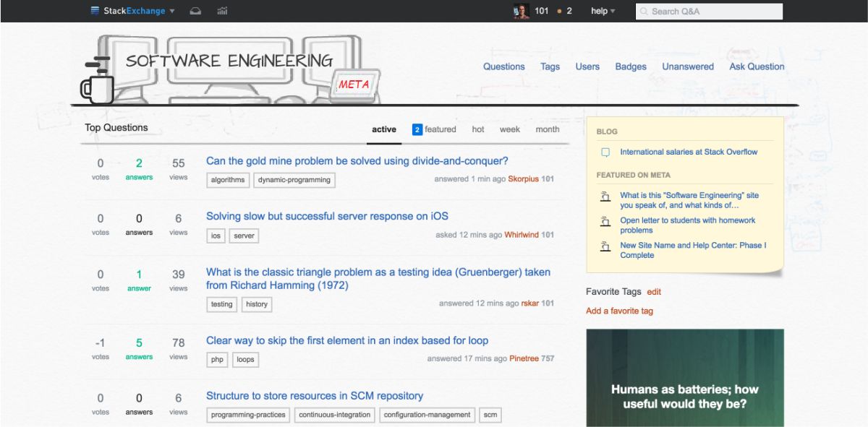Open the gold mine divide-and-conquer question

click(357, 161)
